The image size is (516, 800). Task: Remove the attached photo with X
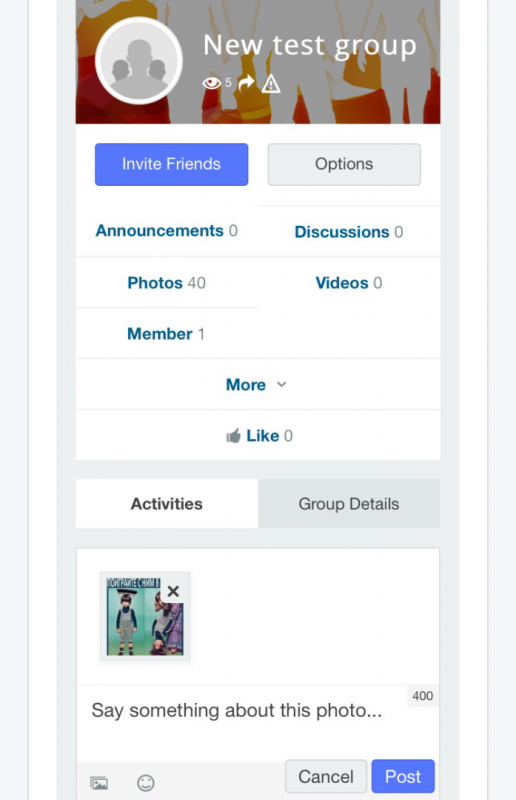(x=173, y=591)
